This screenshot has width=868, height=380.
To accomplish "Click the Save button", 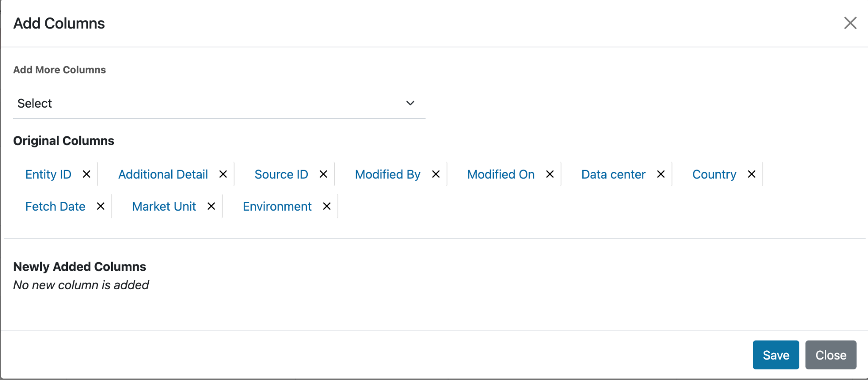I will pos(776,355).
